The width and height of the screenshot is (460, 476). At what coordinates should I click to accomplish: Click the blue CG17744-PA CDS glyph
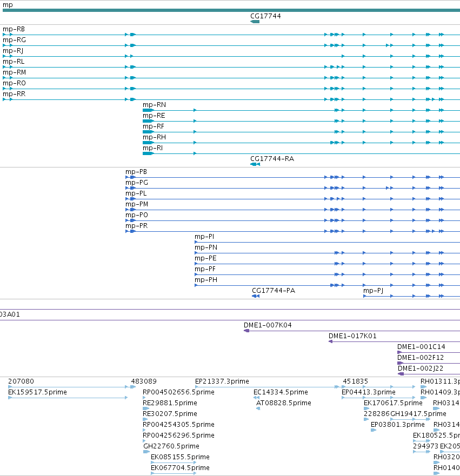pyautogui.click(x=256, y=296)
